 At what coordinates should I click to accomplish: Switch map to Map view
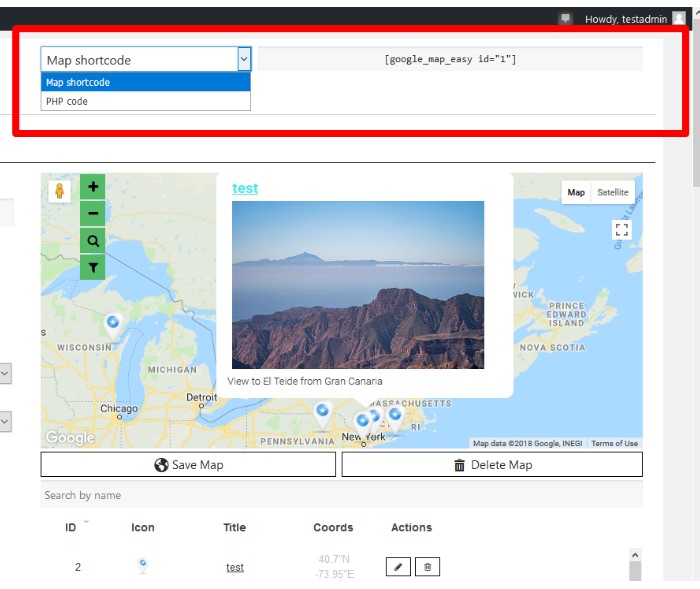(x=576, y=193)
